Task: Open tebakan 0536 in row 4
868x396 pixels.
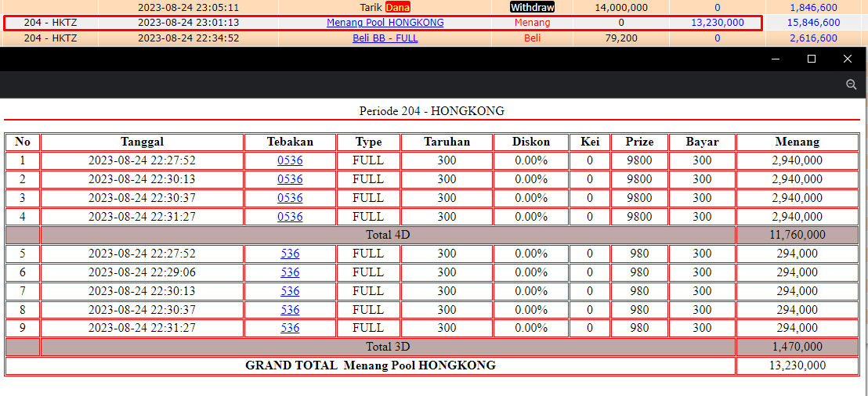Action: click(290, 216)
